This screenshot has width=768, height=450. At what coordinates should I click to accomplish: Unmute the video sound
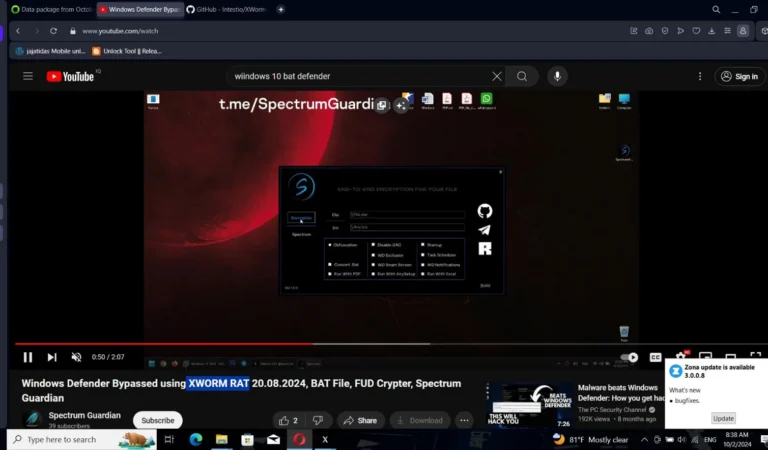tap(76, 357)
